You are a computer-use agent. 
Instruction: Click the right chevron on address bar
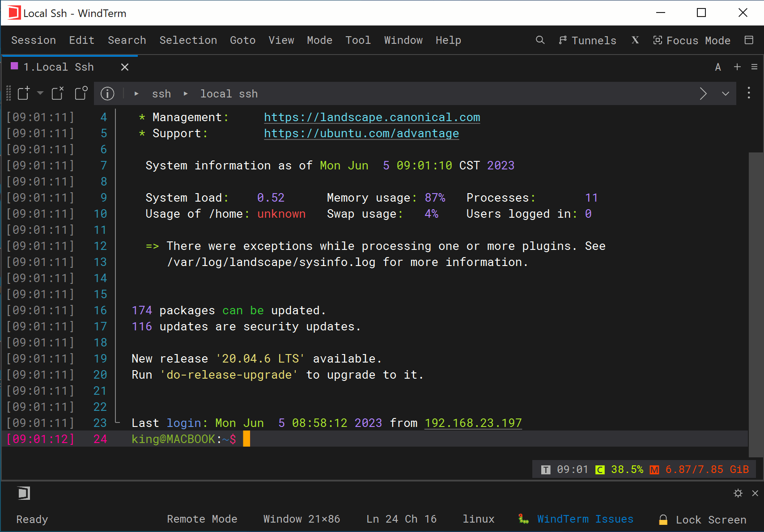[703, 93]
